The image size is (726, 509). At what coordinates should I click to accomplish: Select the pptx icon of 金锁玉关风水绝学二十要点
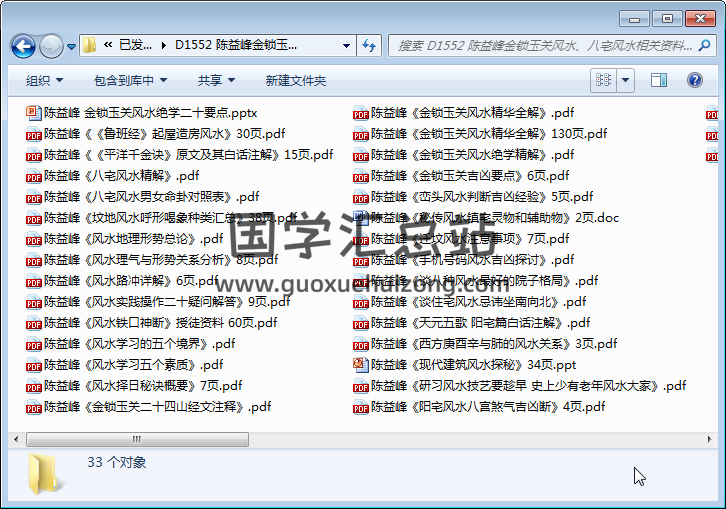coord(33,113)
